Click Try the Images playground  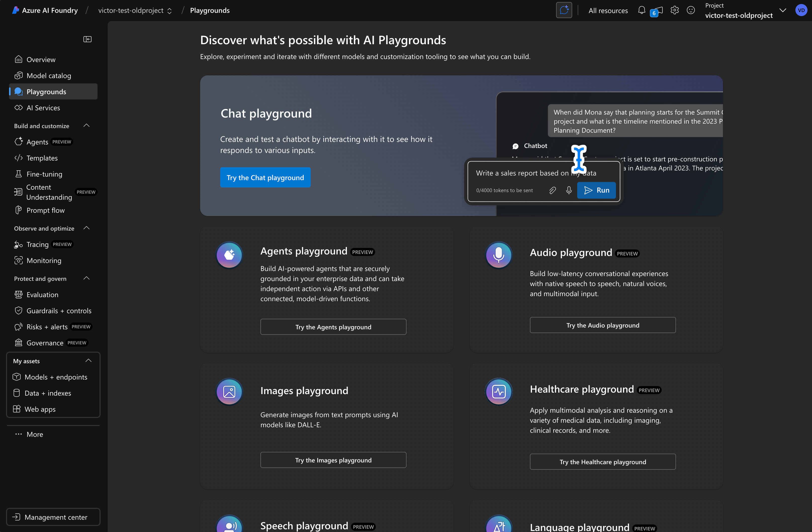[x=333, y=460]
